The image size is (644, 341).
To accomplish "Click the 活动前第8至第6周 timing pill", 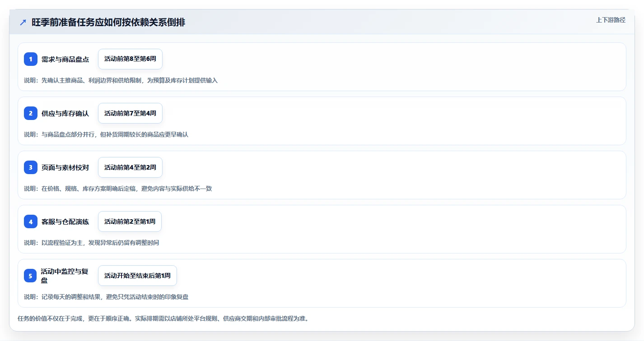I will pyautogui.click(x=130, y=59).
